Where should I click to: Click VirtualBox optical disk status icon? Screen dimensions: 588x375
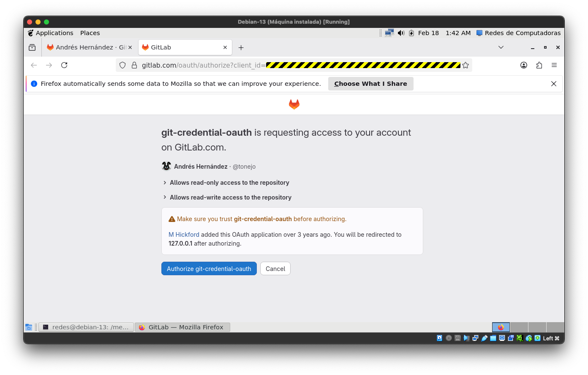[x=449, y=338]
